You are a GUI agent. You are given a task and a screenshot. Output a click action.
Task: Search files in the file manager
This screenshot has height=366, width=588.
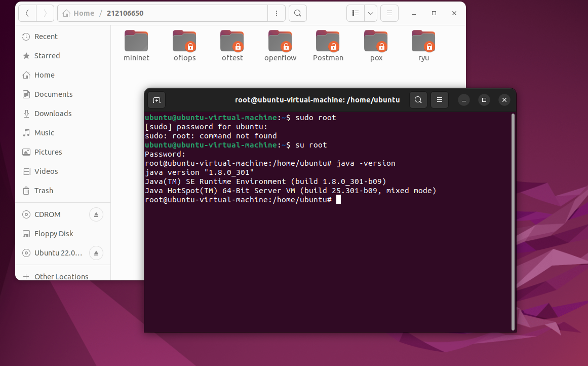[x=298, y=13]
